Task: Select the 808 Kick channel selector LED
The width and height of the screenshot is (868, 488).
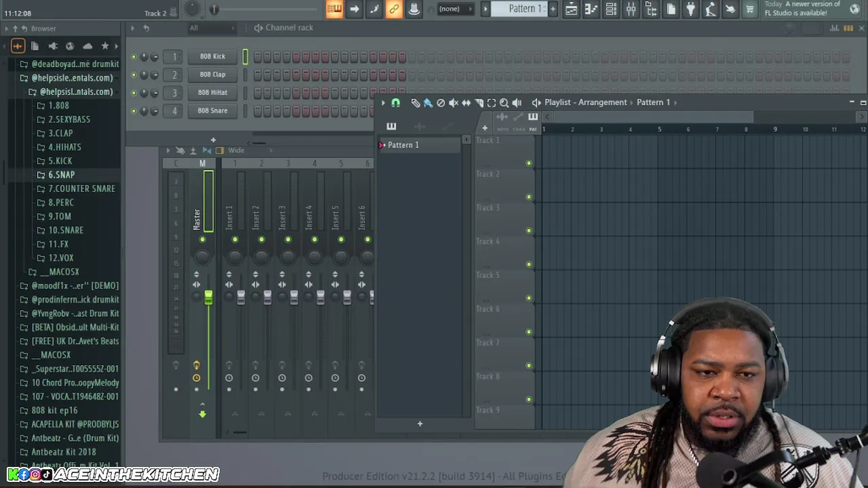Action: coord(245,57)
